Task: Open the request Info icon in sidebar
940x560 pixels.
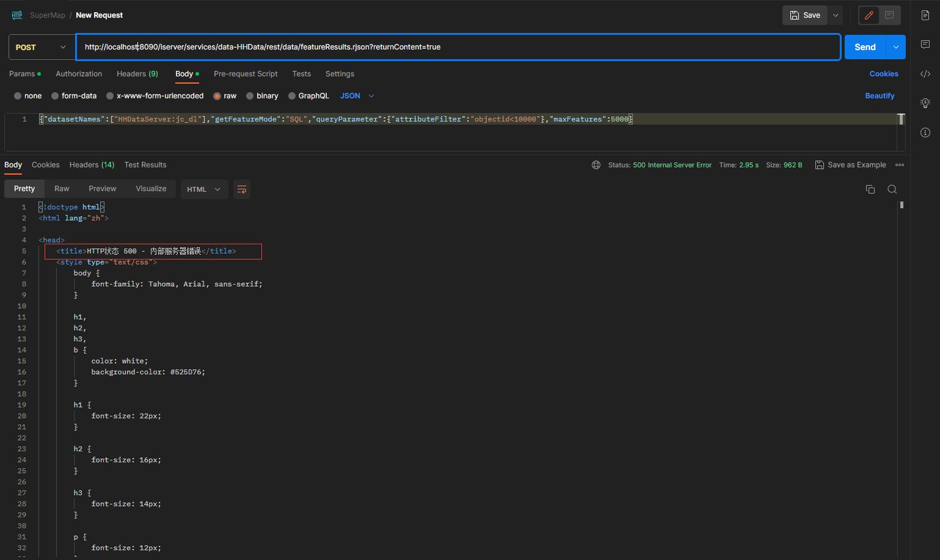Action: point(925,133)
